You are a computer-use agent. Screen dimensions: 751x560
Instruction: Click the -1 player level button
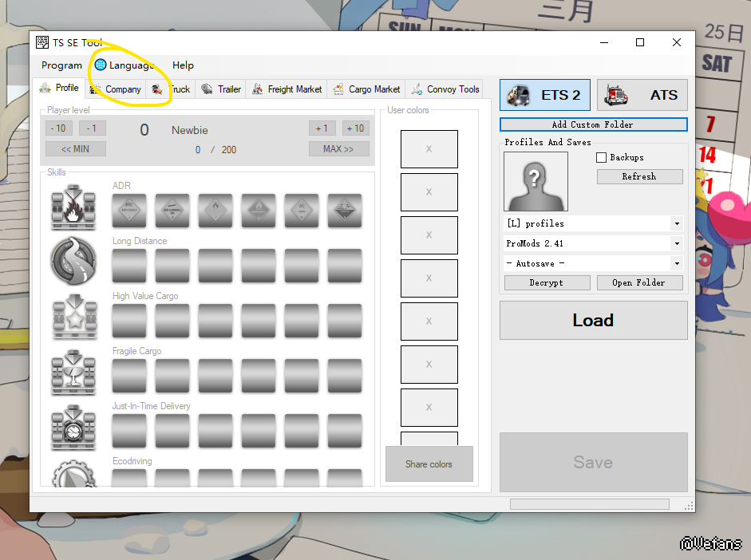coord(92,128)
